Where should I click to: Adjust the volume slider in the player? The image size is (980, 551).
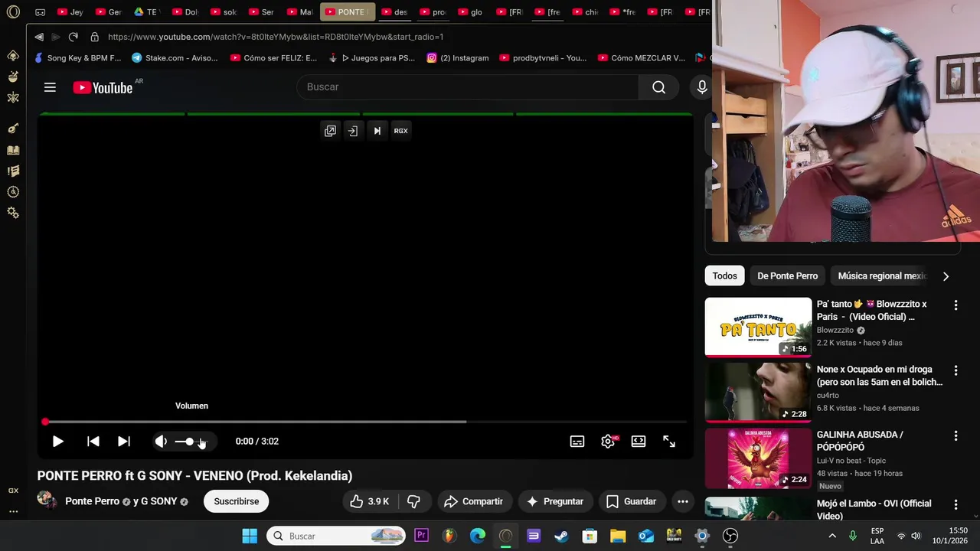[193, 442]
